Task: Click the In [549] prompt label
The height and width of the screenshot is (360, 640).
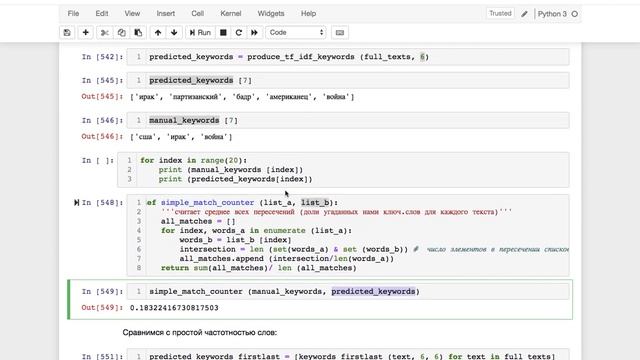Action: click(x=102, y=291)
